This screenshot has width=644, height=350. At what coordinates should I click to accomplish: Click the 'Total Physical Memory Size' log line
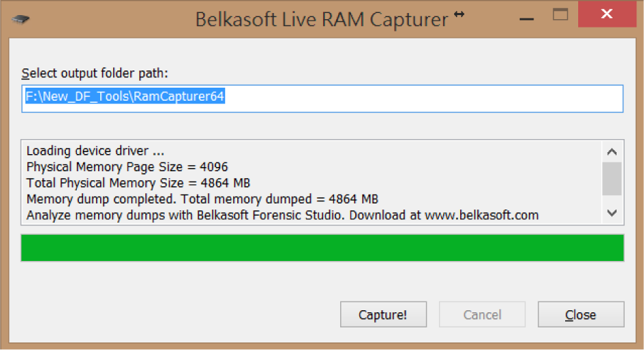pos(138,183)
